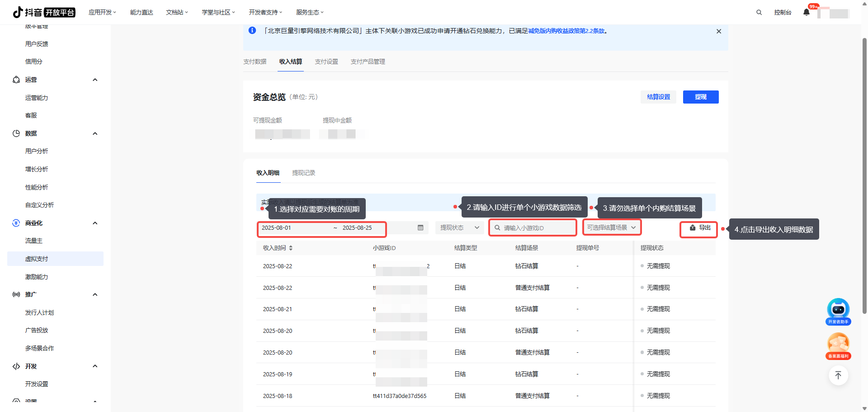The height and width of the screenshot is (412, 868).
Task: Click the Douyin Open Platform logo
Action: [x=44, y=12]
